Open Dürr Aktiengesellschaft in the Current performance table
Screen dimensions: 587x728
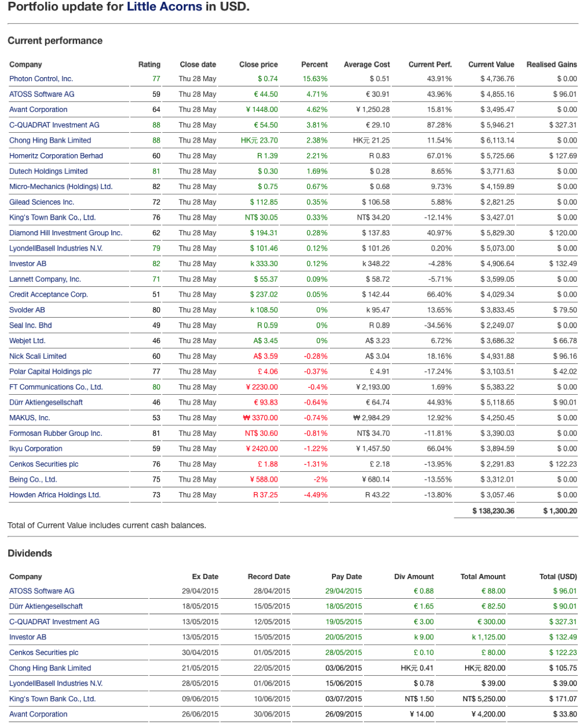pyautogui.click(x=46, y=402)
